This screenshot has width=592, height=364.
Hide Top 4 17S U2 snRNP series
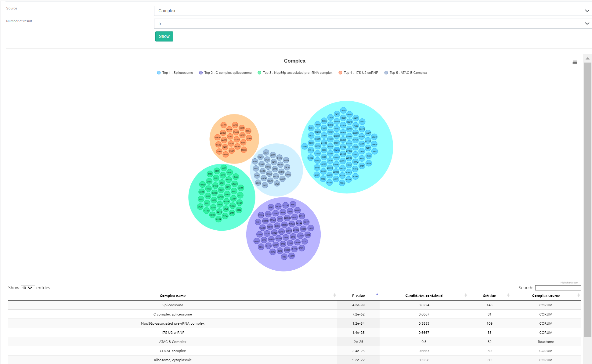[x=360, y=73]
